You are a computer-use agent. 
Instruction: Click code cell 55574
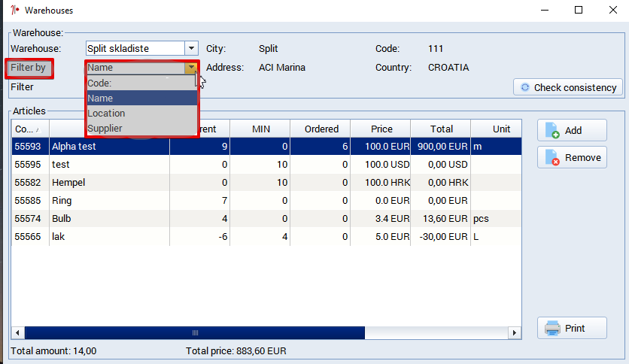pos(30,219)
